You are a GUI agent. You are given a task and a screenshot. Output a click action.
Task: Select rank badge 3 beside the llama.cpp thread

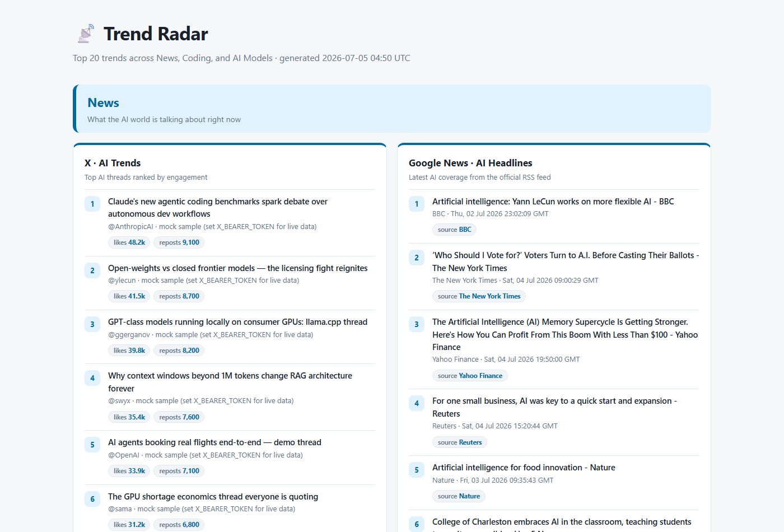click(x=92, y=324)
